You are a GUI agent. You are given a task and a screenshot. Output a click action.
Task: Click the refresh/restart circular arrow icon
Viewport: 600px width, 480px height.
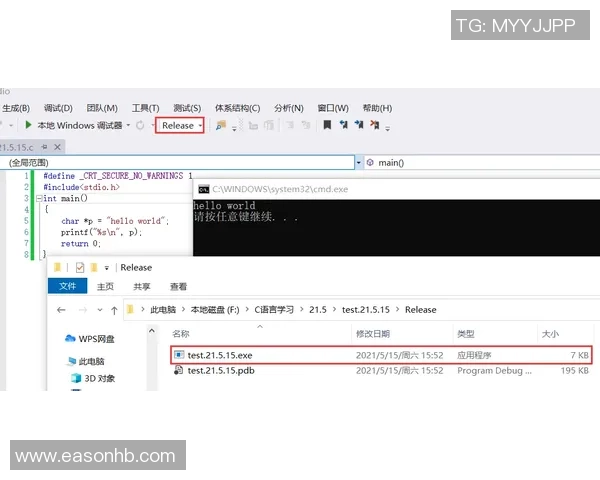click(x=140, y=125)
